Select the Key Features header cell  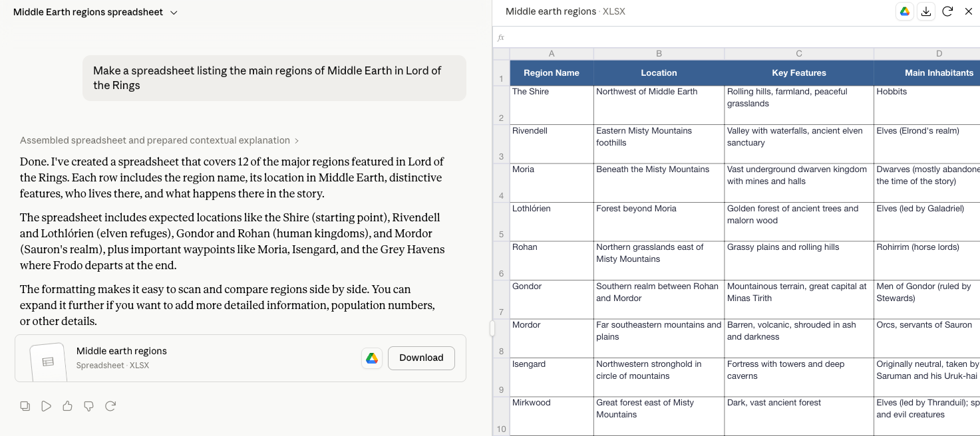click(x=799, y=73)
